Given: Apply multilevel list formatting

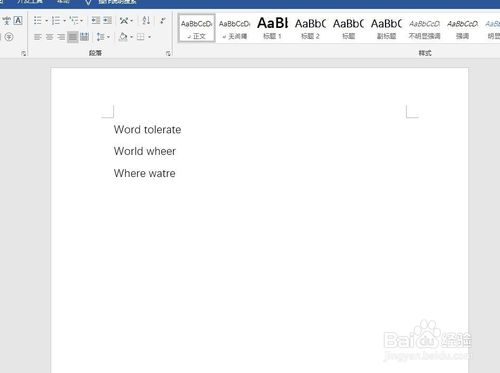Looking at the screenshot, I should (x=74, y=21).
